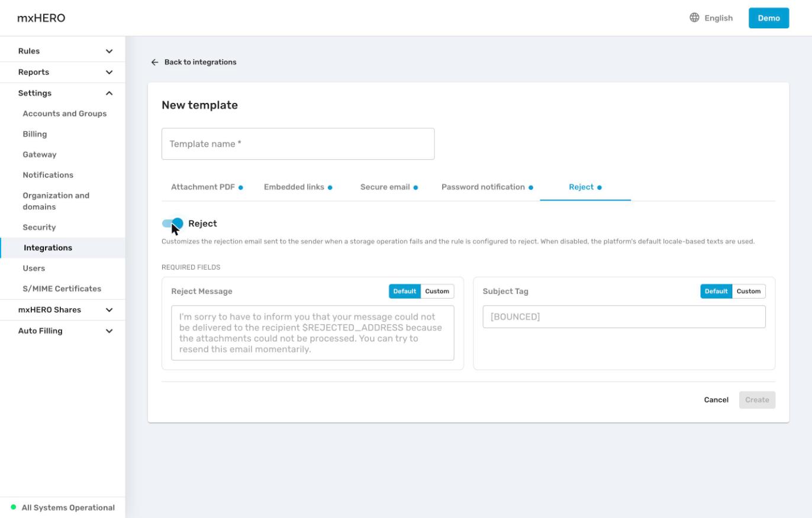Open the Users settings page

coord(34,268)
